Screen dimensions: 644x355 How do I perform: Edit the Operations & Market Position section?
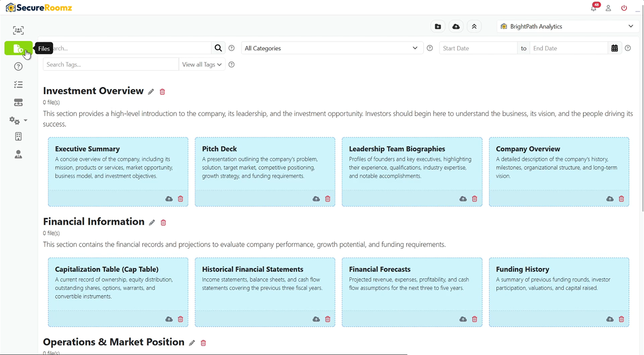pyautogui.click(x=192, y=343)
